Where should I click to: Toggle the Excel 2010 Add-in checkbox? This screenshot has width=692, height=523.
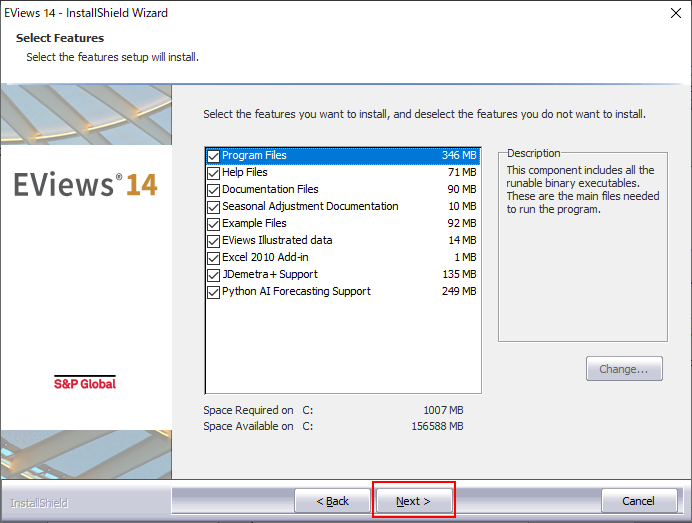(214, 258)
